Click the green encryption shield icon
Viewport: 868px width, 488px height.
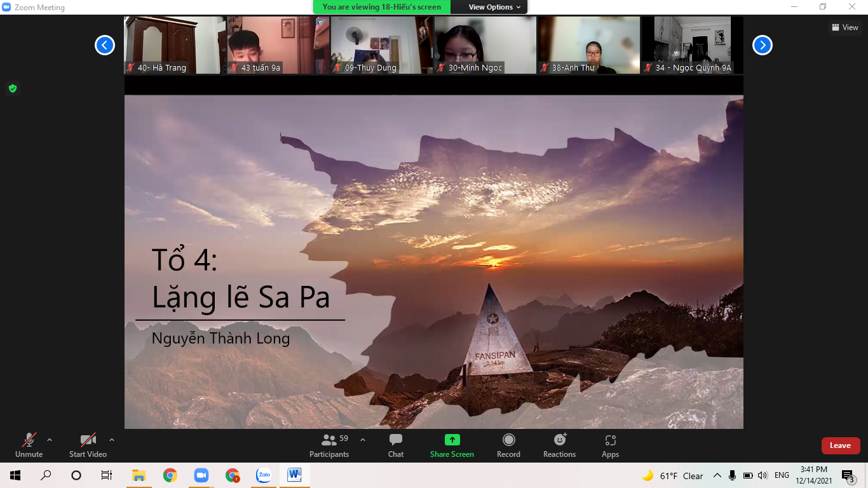tap(12, 88)
